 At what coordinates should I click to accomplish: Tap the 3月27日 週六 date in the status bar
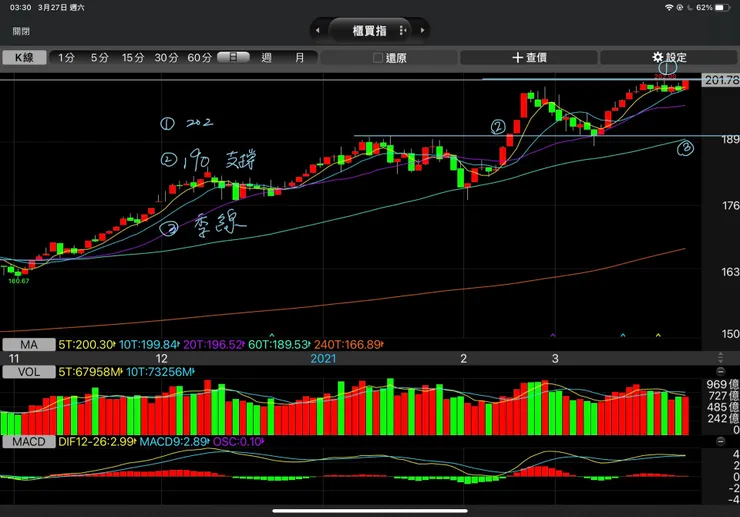point(61,8)
